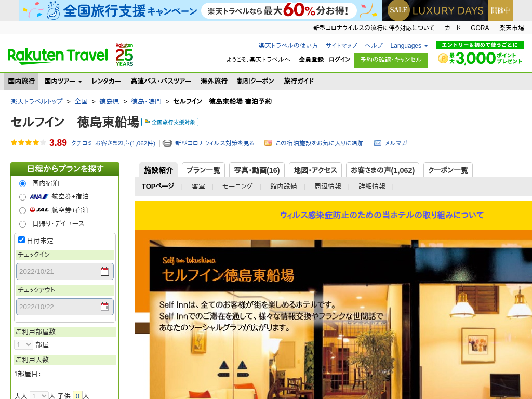This screenshot has height=399, width=532.
Task: Click 新型コロナウィルス対策を見る link
Action: (x=215, y=143)
